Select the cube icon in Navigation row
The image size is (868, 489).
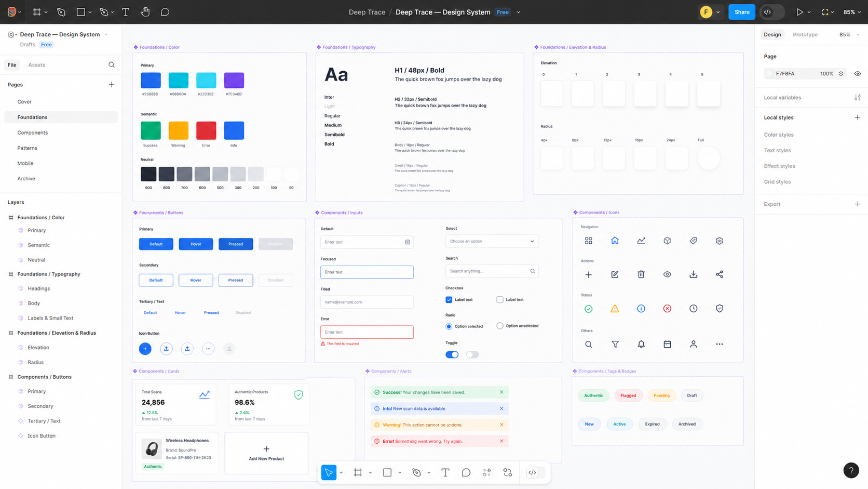coord(667,241)
